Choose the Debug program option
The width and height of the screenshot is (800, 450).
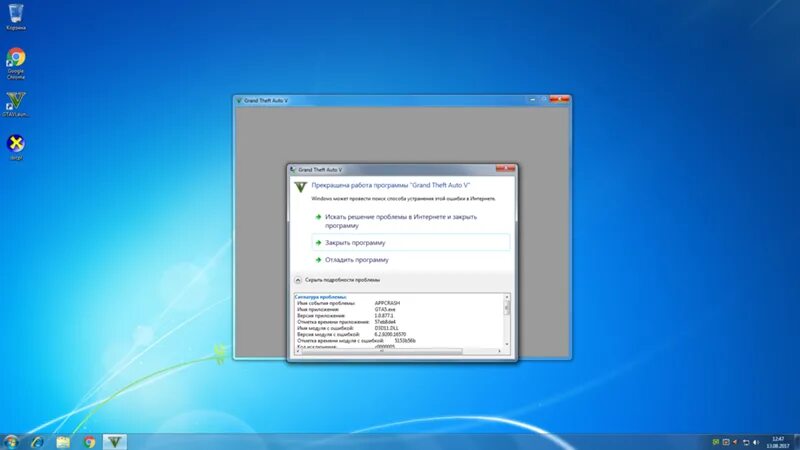click(411, 260)
